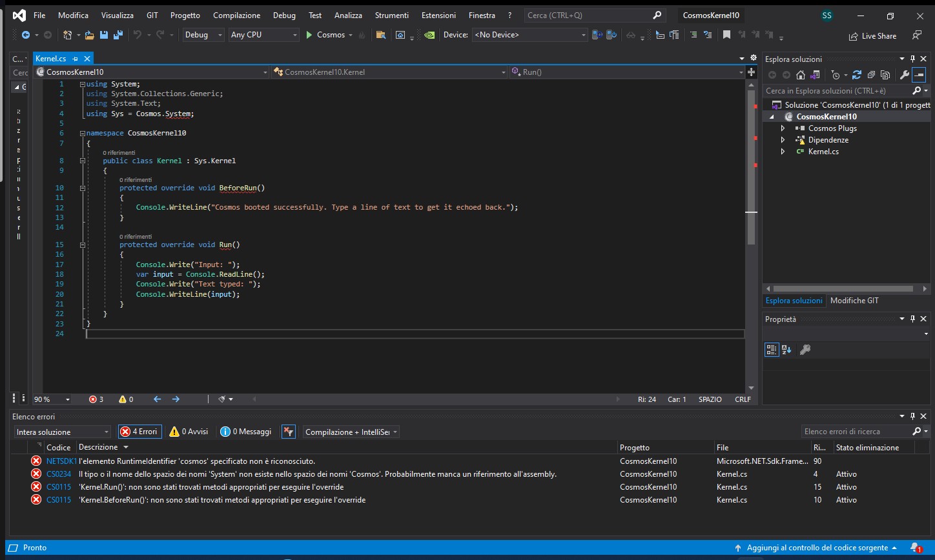Open the Solution Explorer home view
The width and height of the screenshot is (935, 560).
click(x=801, y=75)
